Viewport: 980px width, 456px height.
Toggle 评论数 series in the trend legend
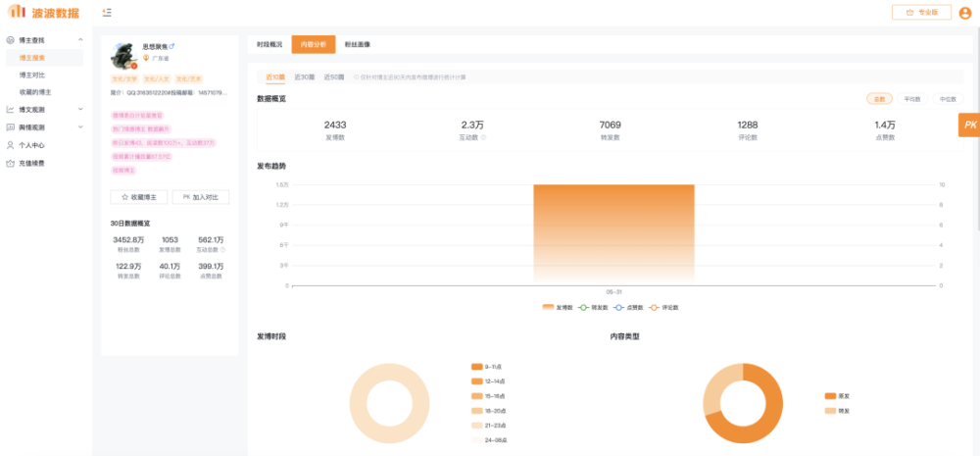click(x=663, y=308)
